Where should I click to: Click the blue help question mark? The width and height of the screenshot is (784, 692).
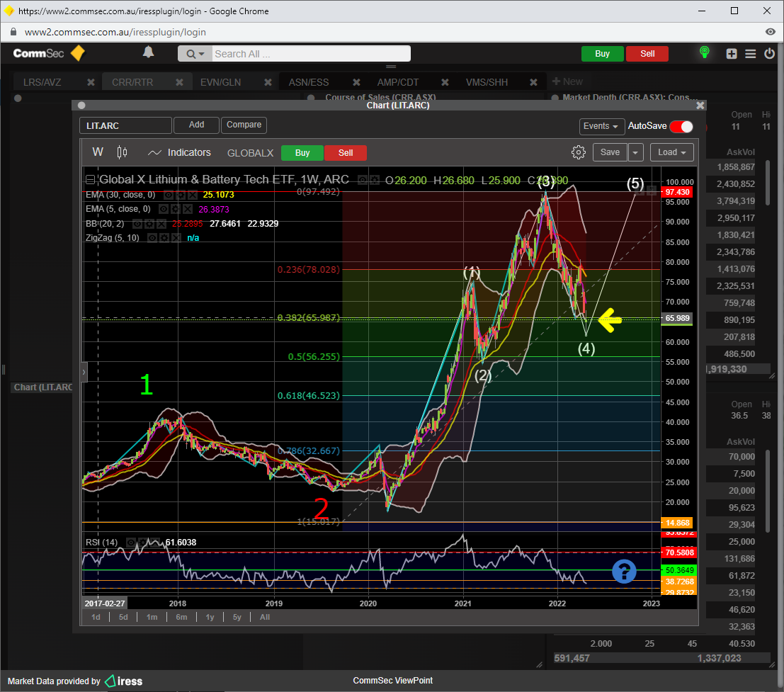tap(624, 571)
